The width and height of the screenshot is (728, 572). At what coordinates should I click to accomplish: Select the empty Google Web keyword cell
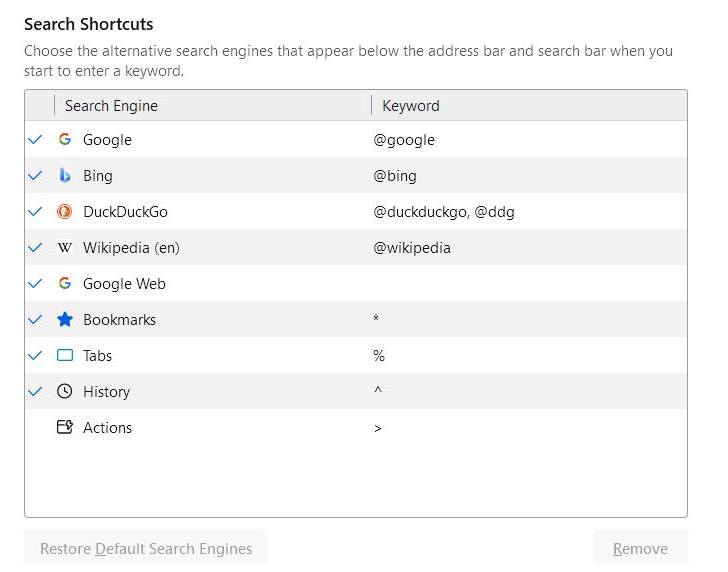coord(529,283)
